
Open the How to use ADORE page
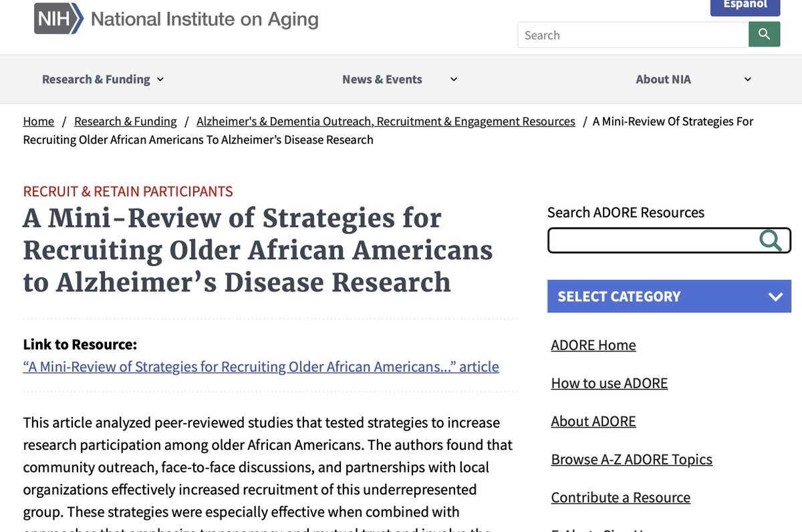coord(609,383)
